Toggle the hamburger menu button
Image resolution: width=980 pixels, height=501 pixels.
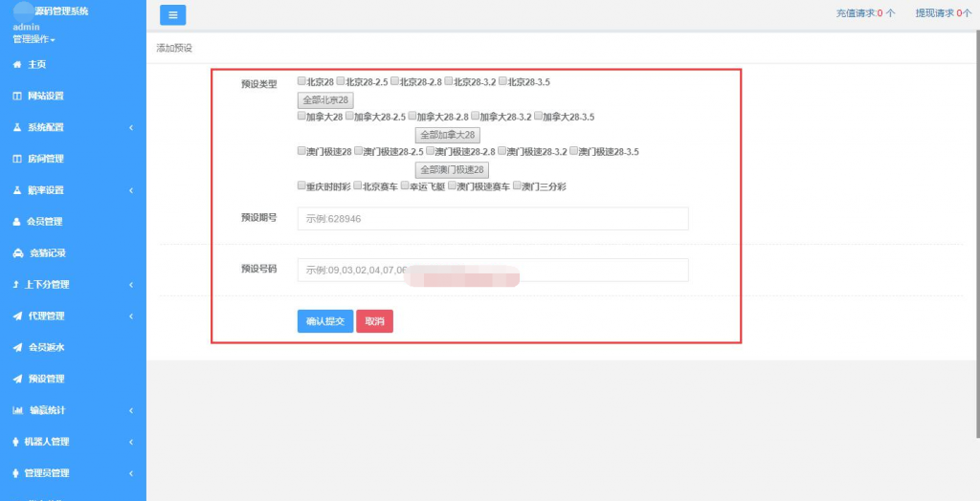click(172, 15)
